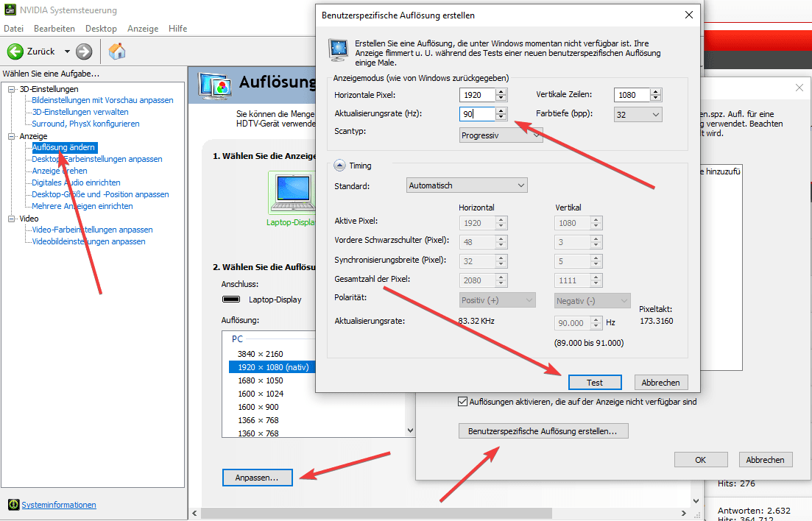This screenshot has width=812, height=521.
Task: Click the Vertikale Zeilen input field
Action: pyautogui.click(x=632, y=95)
